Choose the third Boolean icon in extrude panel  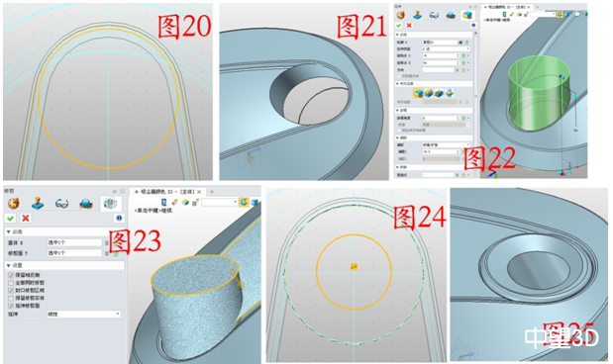439,93
